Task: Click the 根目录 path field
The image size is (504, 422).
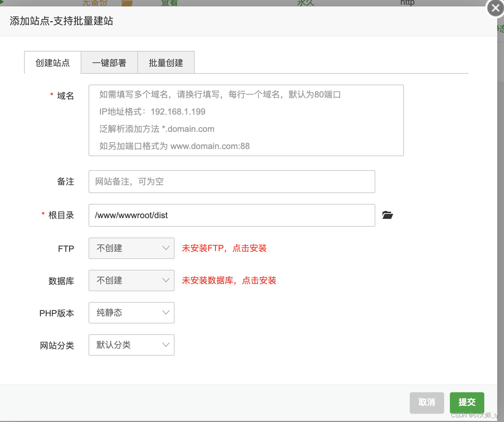Action: point(232,215)
